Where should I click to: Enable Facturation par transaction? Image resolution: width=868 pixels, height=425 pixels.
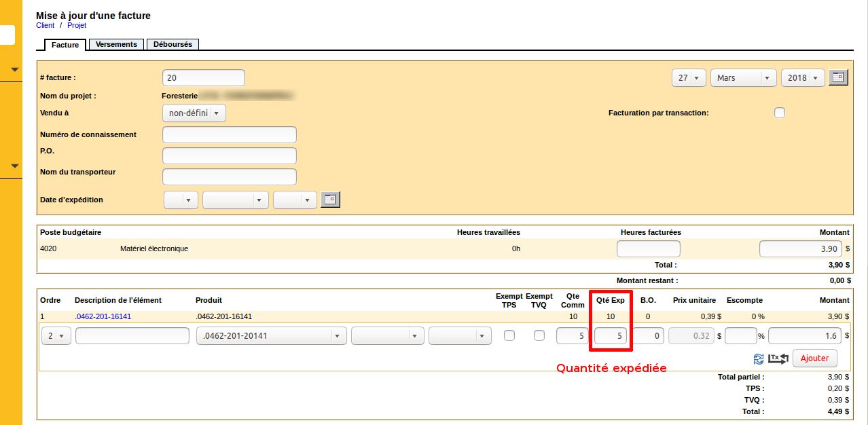pyautogui.click(x=779, y=113)
